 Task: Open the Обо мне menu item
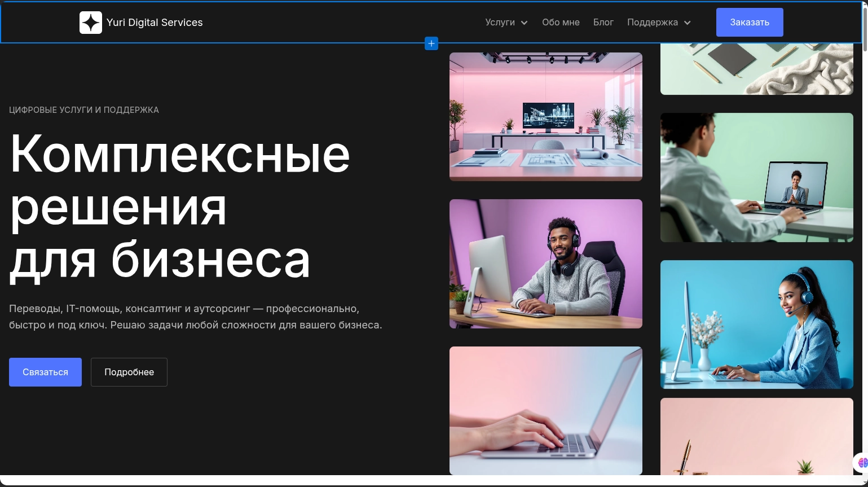tap(561, 23)
